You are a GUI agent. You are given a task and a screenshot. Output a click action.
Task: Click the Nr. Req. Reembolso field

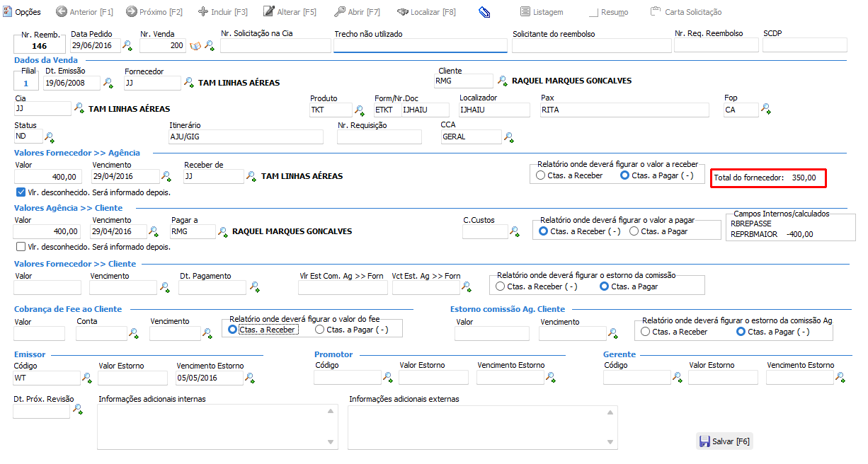(x=716, y=45)
